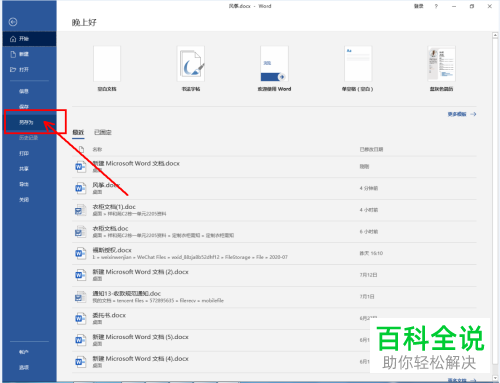Click the scroll up arrow on right scrollbar
The height and width of the screenshot is (383, 500).
pyautogui.click(x=495, y=35)
